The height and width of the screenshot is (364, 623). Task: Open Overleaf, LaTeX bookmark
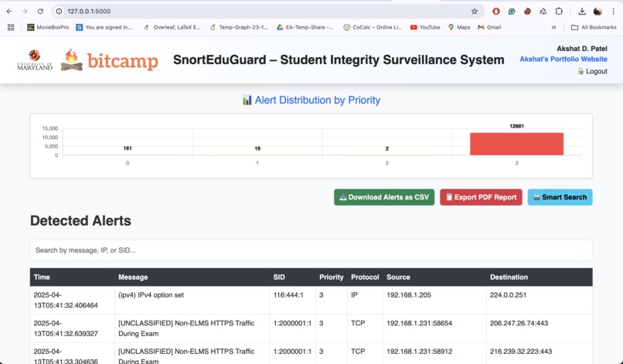[x=172, y=27]
